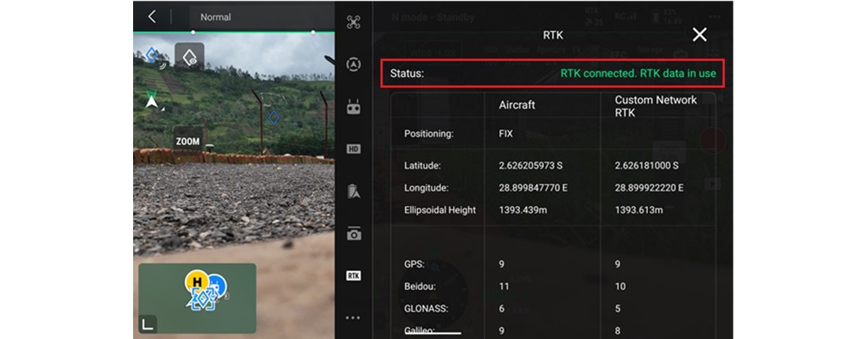Expand the map with the corner icon
The image size is (868, 339).
pos(147,325)
